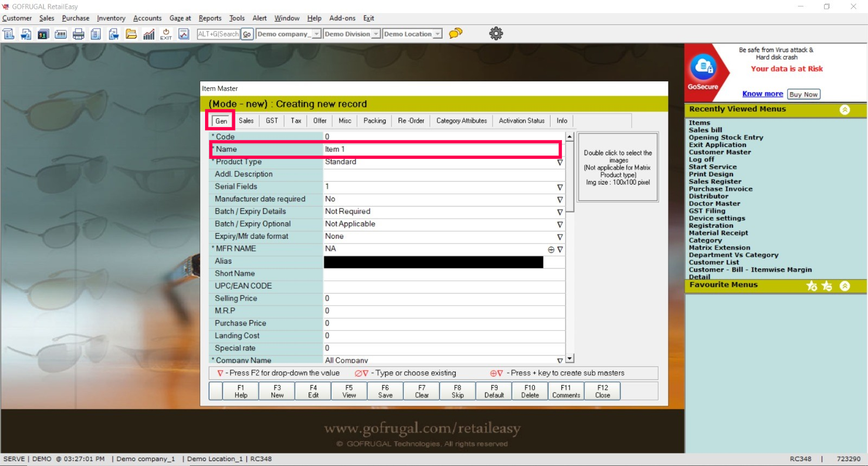Image resolution: width=868 pixels, height=466 pixels.
Task: Open the Inventory menu
Action: (111, 18)
